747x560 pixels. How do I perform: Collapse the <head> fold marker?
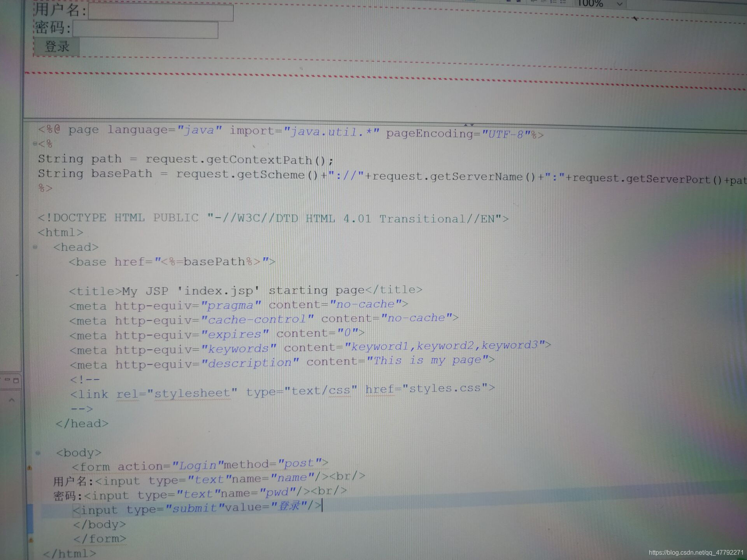[x=35, y=247]
